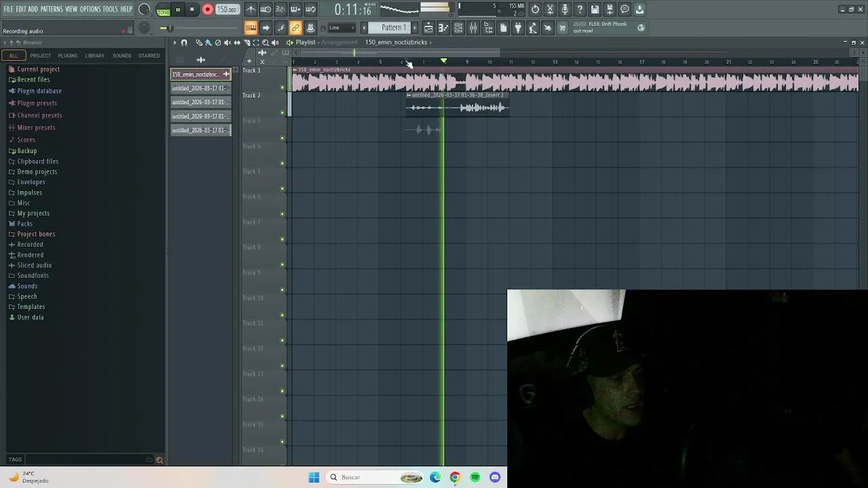
Task: Click the red Record button
Action: (x=208, y=9)
